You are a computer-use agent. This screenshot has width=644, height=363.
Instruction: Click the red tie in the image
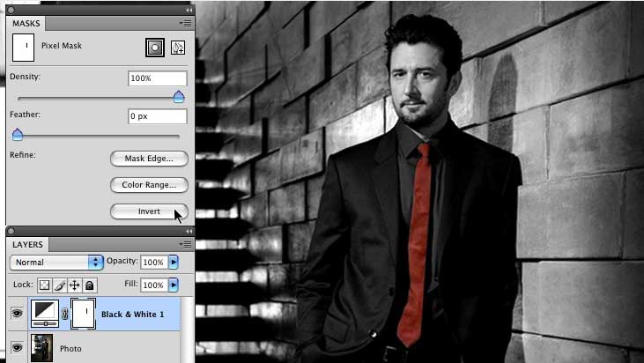416,247
